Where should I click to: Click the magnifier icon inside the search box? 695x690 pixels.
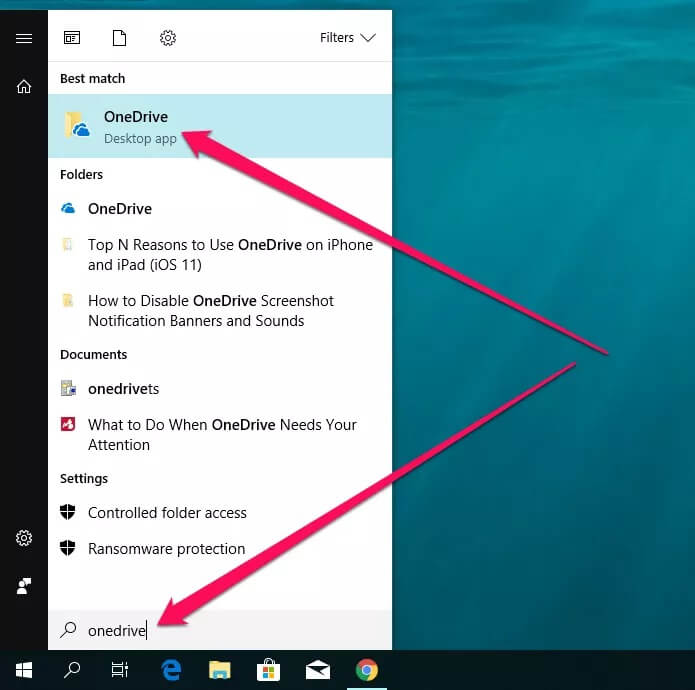68,630
